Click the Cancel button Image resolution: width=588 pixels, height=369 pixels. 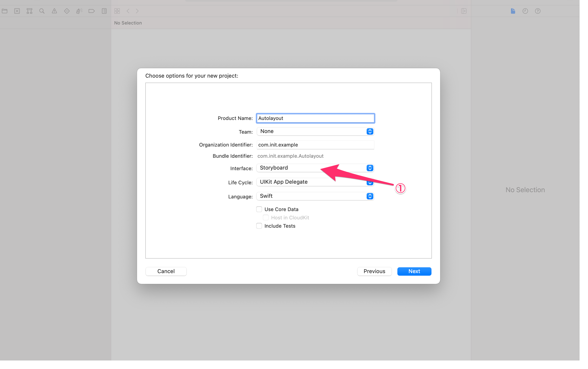click(166, 271)
